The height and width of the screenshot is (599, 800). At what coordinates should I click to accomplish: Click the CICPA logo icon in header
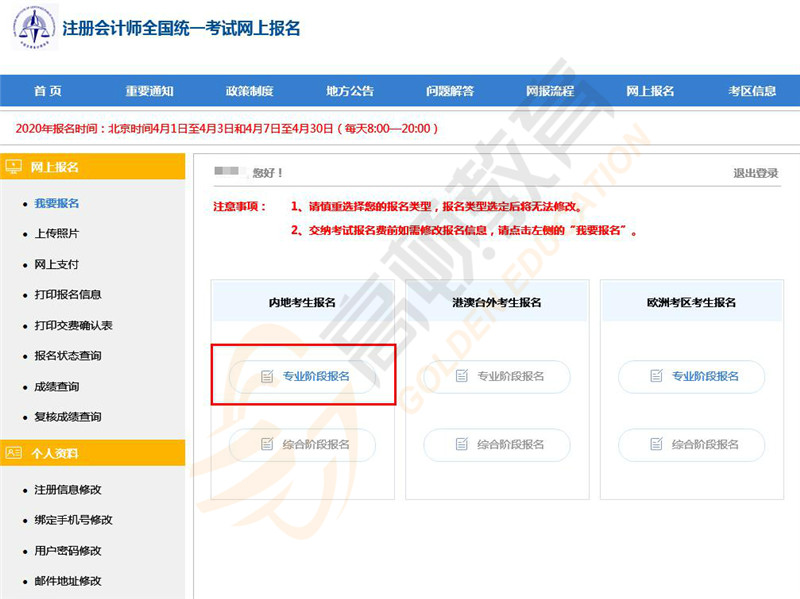[34, 28]
